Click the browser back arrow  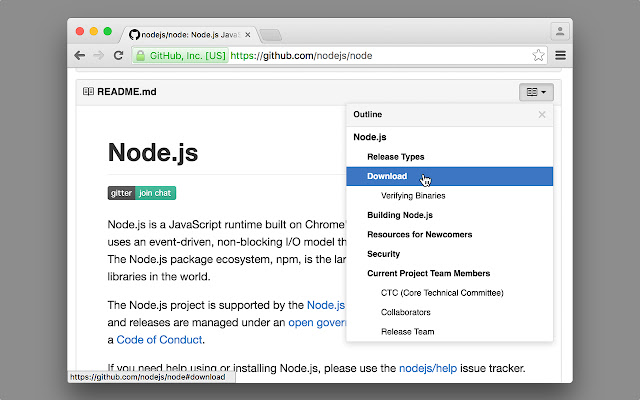[x=80, y=56]
